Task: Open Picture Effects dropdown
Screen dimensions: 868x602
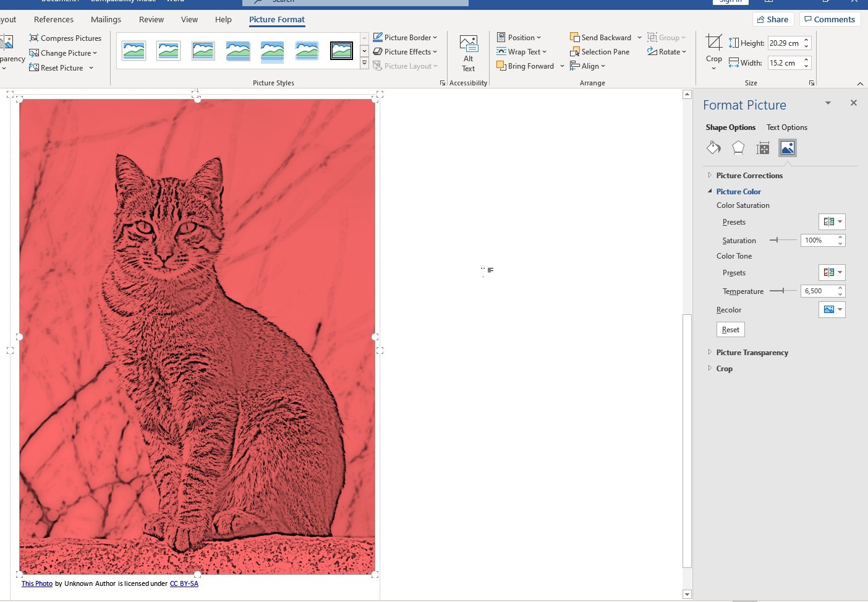Action: 405,52
